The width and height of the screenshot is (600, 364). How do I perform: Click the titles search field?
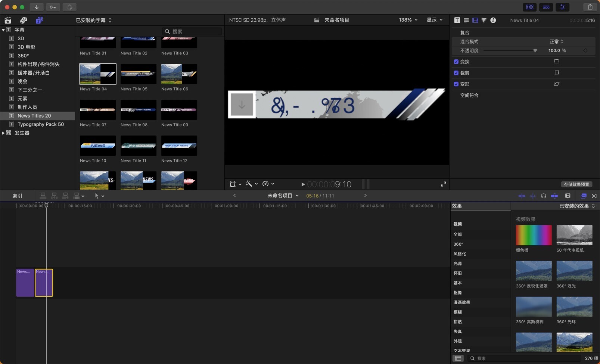tap(192, 31)
